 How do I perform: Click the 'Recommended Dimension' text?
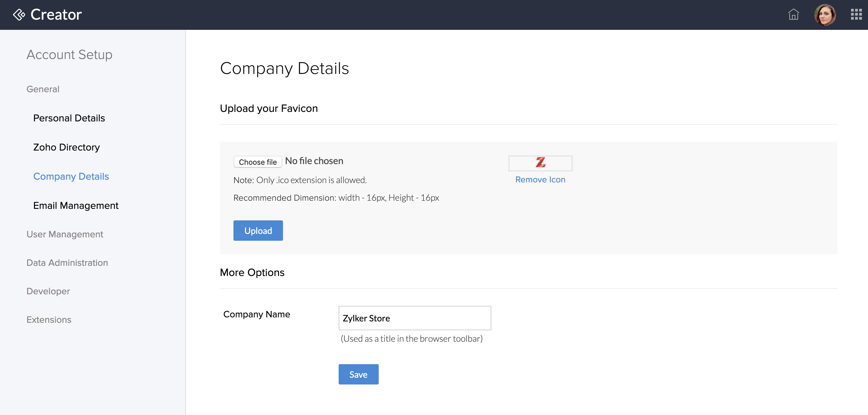point(336,198)
